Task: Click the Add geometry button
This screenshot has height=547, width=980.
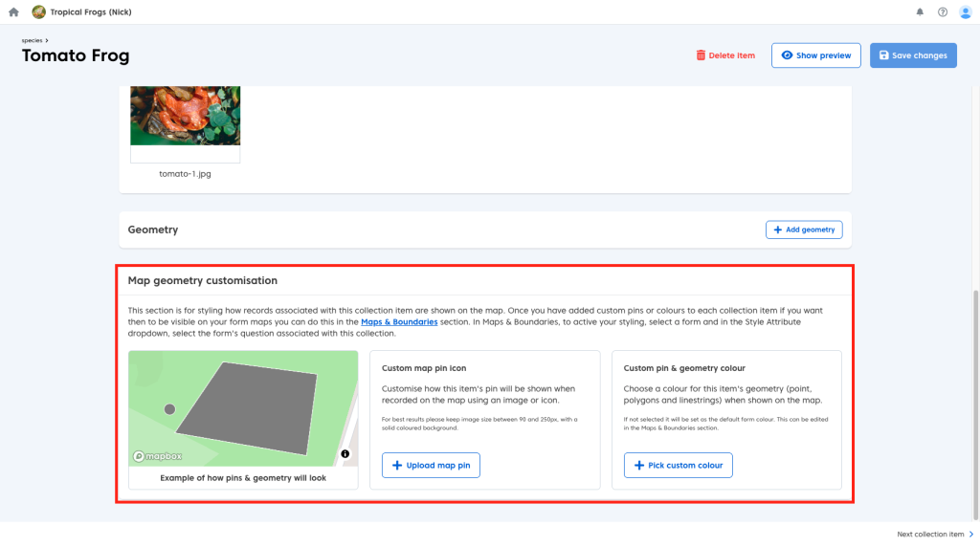Action: coord(804,230)
